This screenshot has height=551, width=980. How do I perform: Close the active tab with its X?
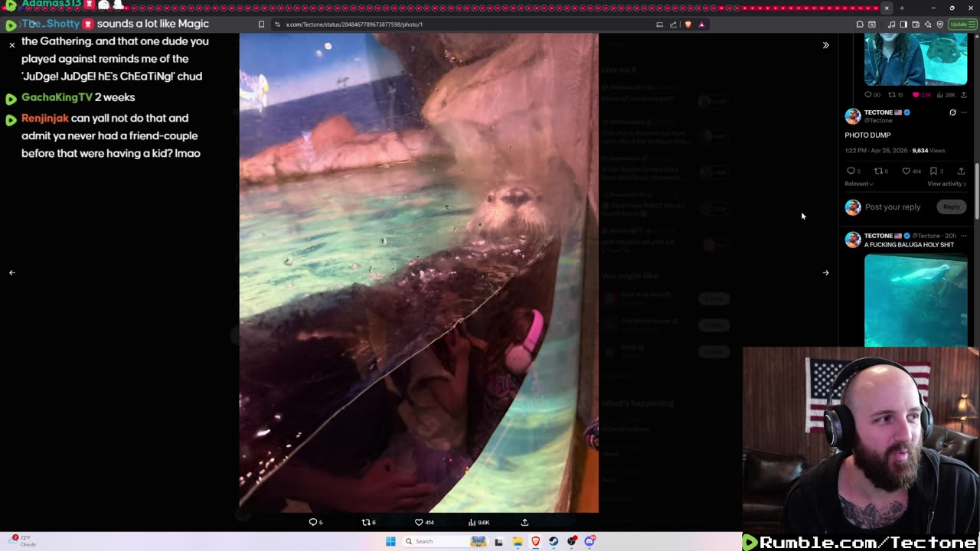click(x=887, y=8)
